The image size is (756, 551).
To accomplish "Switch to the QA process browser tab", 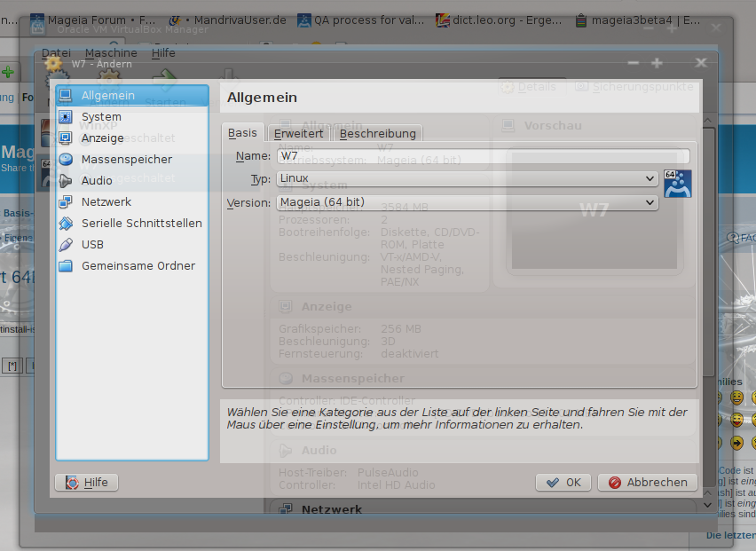I will coord(361,20).
